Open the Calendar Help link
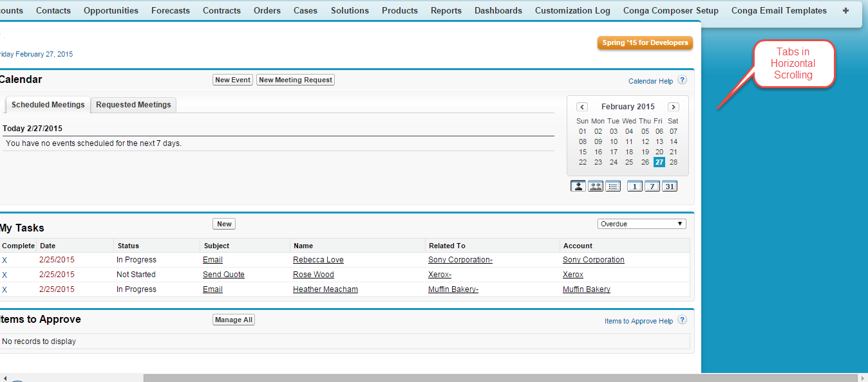This screenshot has height=382, width=868. [x=650, y=81]
